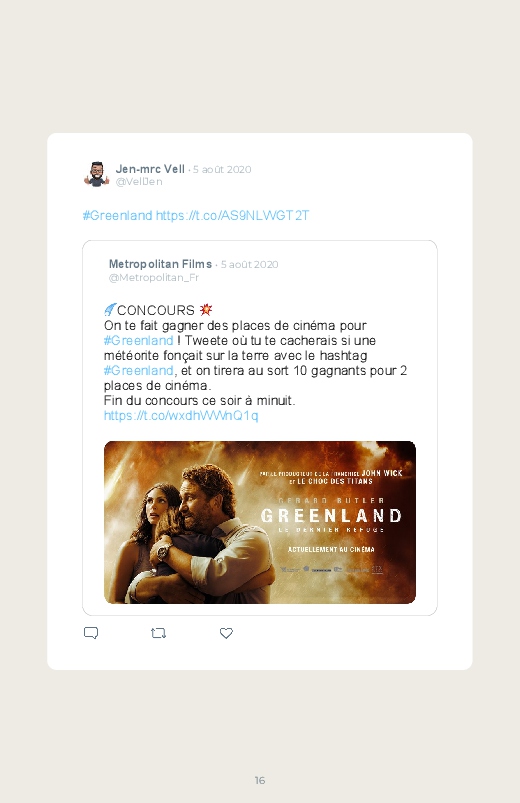Image resolution: width=520 pixels, height=803 pixels.
Task: Click the explosion emoji after CONCOURS
Action: point(206,309)
